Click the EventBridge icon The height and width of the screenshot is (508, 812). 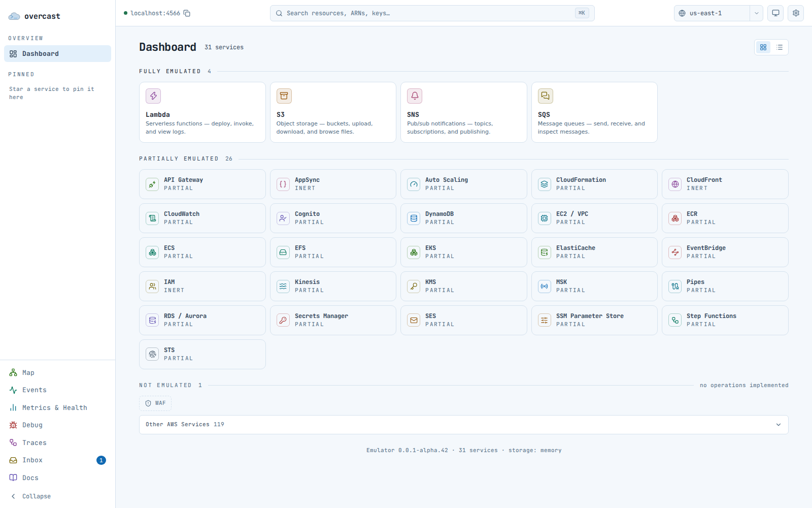675,252
